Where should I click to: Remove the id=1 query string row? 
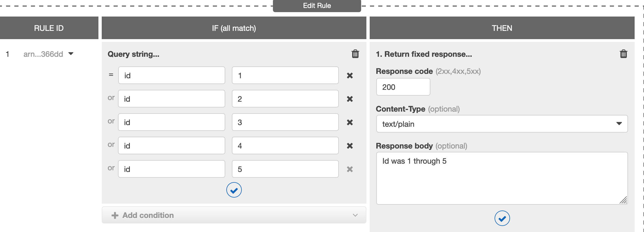(350, 75)
